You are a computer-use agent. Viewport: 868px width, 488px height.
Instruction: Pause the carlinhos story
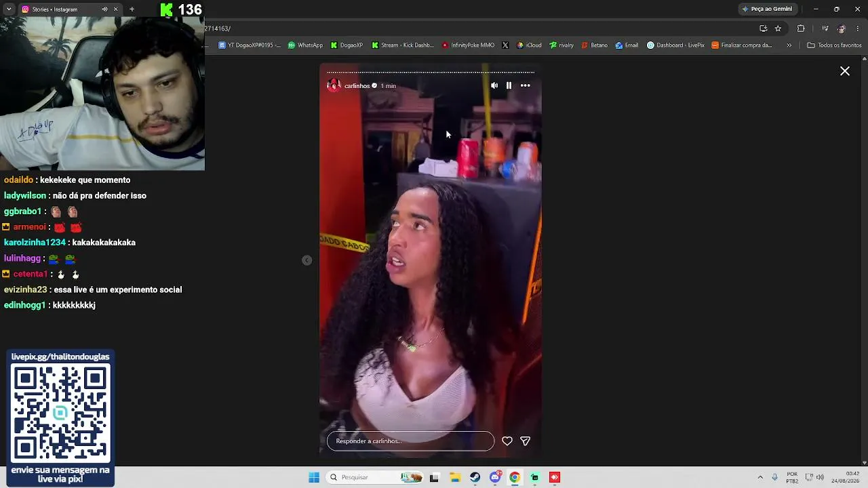tap(509, 85)
